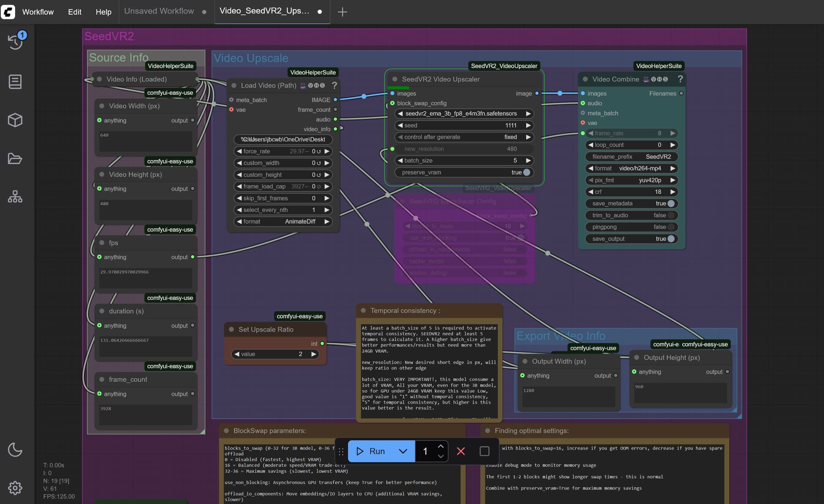
Task: Click the Run button
Action: coord(371,451)
